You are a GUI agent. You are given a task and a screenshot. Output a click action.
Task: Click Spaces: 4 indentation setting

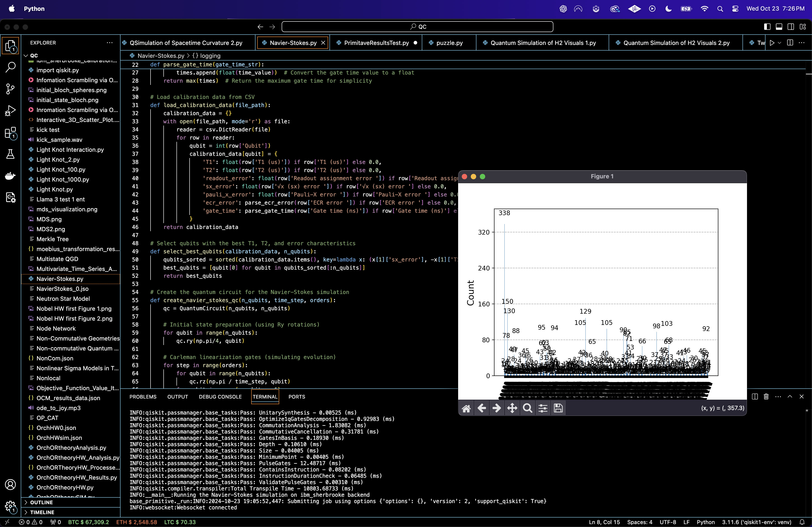[640, 522]
